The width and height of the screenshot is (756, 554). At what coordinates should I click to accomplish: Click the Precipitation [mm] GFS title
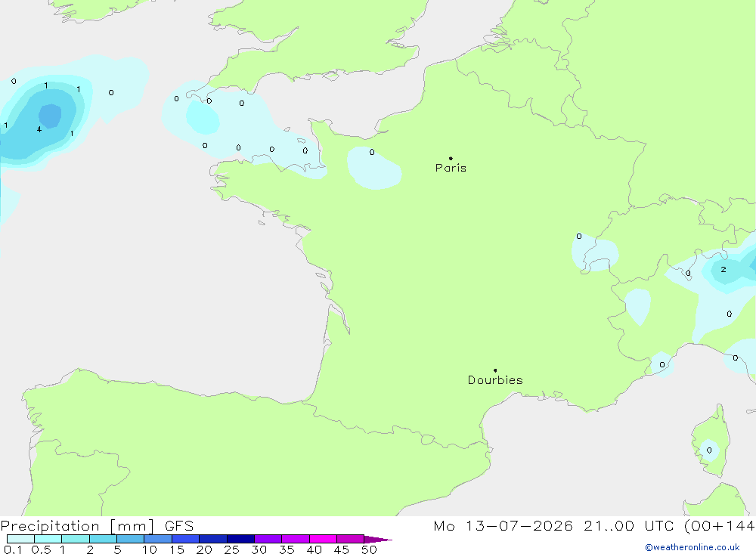[x=97, y=525]
